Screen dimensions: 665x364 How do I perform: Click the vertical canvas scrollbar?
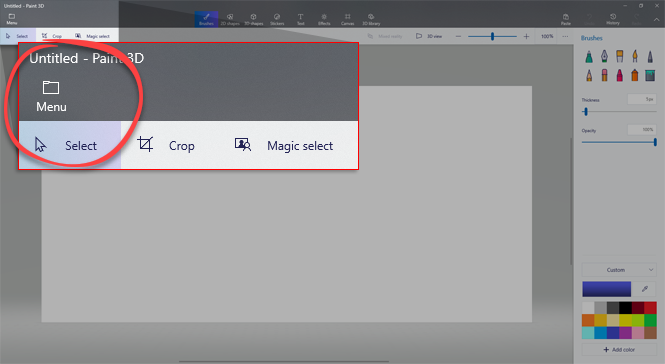tap(571, 201)
